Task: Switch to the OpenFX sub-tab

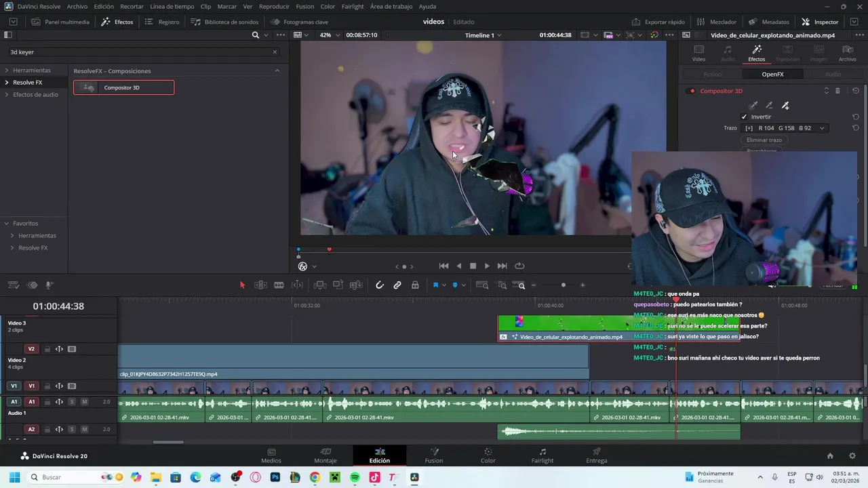Action: (x=772, y=75)
